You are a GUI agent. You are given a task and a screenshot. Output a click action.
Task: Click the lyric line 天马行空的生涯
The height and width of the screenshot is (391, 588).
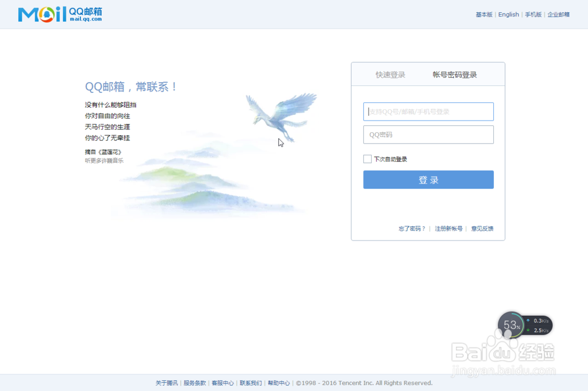108,127
